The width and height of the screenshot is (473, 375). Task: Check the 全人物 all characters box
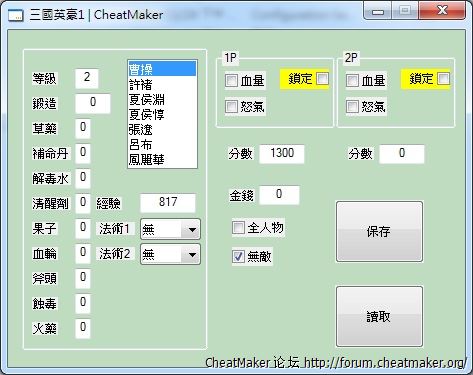pyautogui.click(x=238, y=228)
